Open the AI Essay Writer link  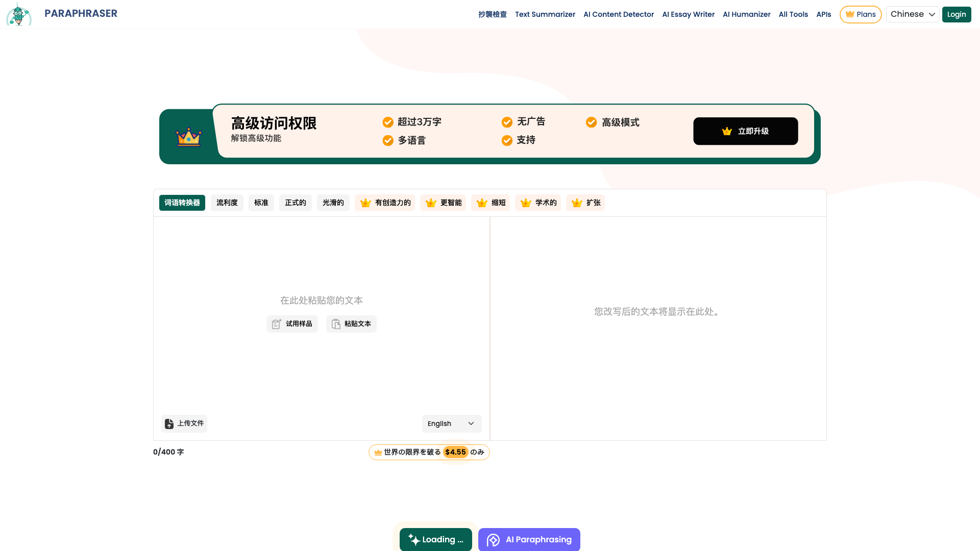[688, 14]
